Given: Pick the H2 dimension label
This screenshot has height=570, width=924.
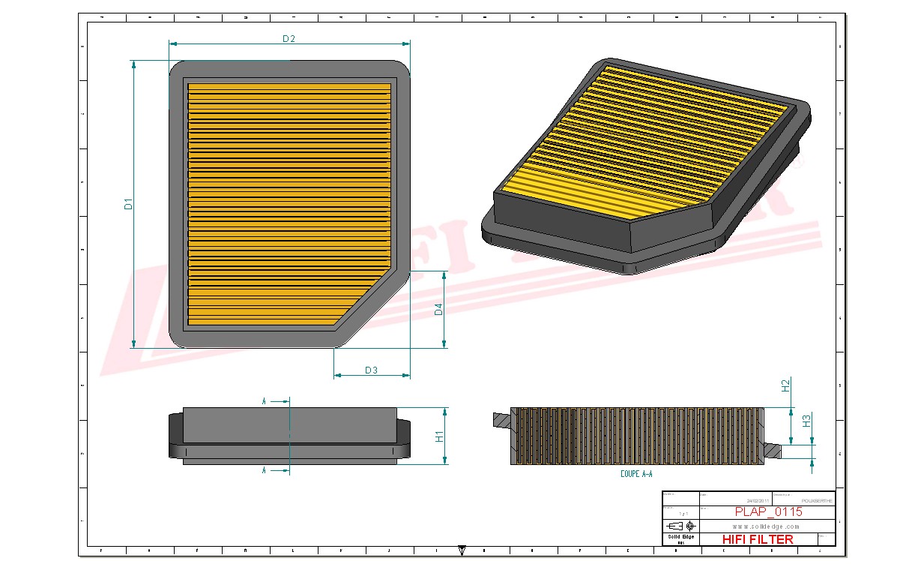Looking at the screenshot, I should pos(785,385).
